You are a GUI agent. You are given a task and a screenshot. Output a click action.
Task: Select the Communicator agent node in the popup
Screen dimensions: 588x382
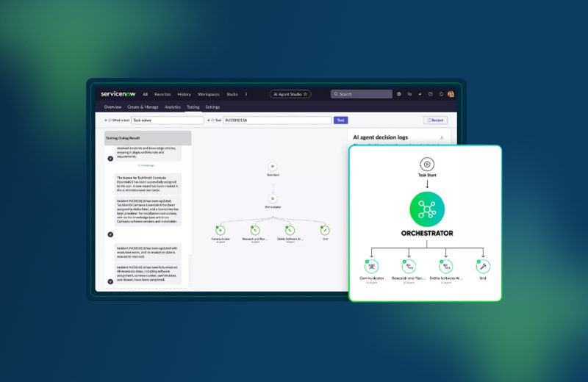(x=372, y=266)
